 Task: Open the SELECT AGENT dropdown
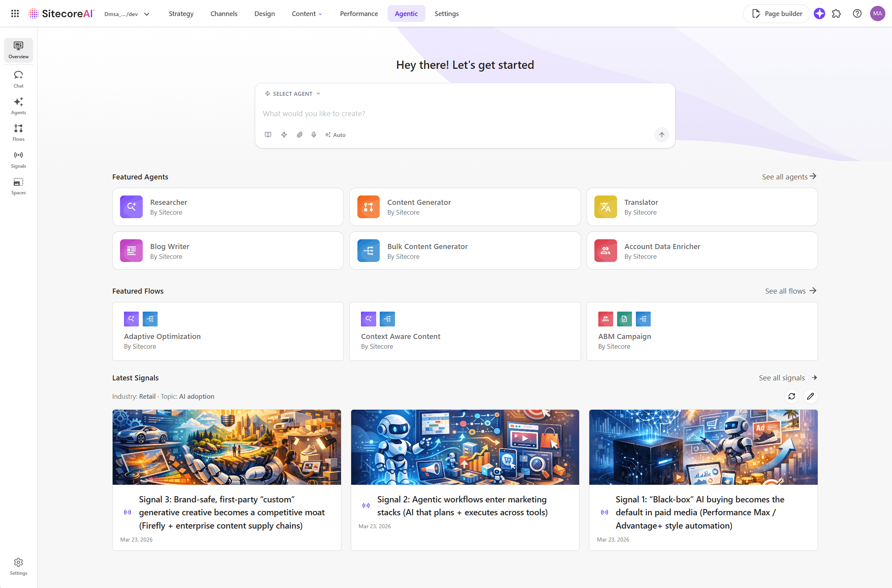pos(293,94)
